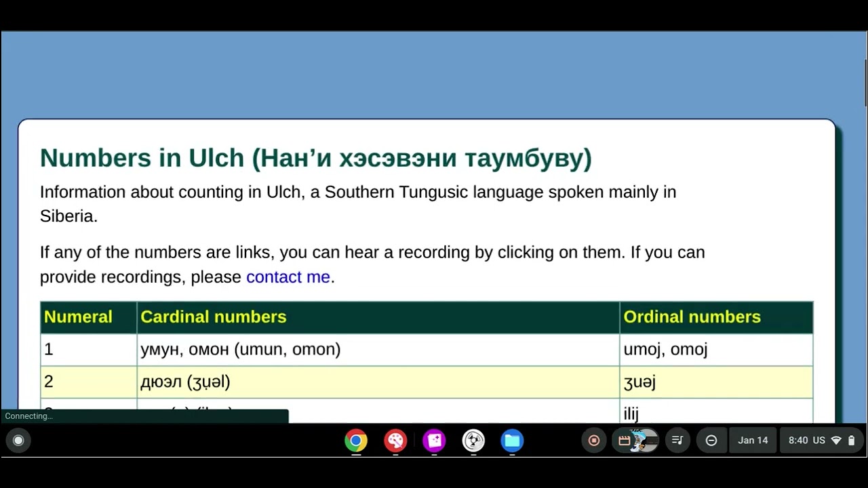The image size is (868, 488).
Task: Click the do-not-disturb minus icon
Action: coord(711,441)
